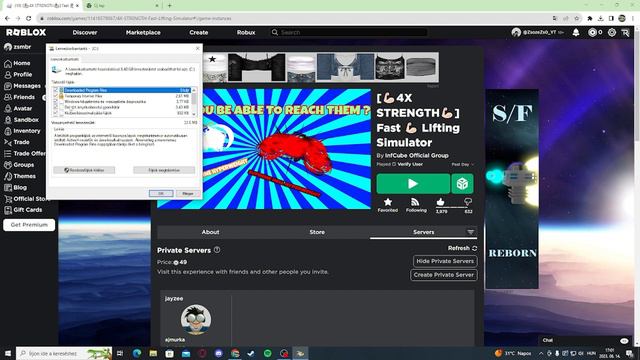Click Hide Private Servers
The image size is (640, 360).
point(445,261)
